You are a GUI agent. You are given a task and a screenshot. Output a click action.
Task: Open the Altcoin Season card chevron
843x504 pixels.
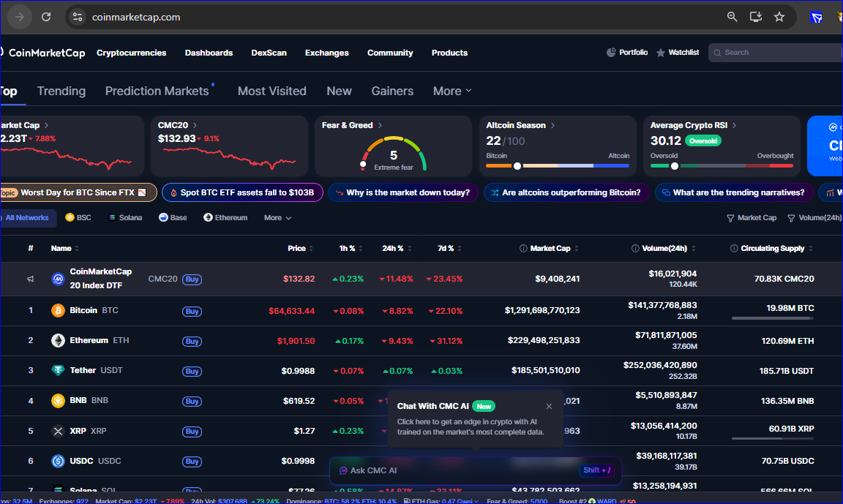pos(552,125)
